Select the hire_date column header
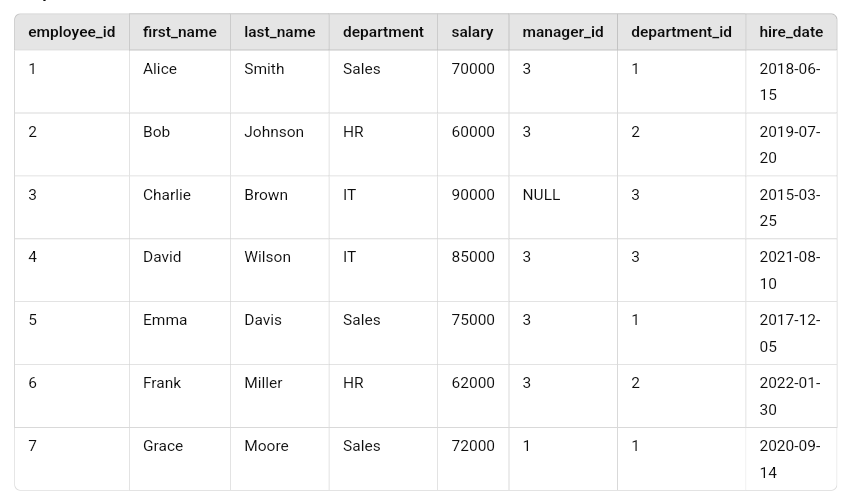Image resolution: width=846 pixels, height=499 pixels. coord(790,32)
